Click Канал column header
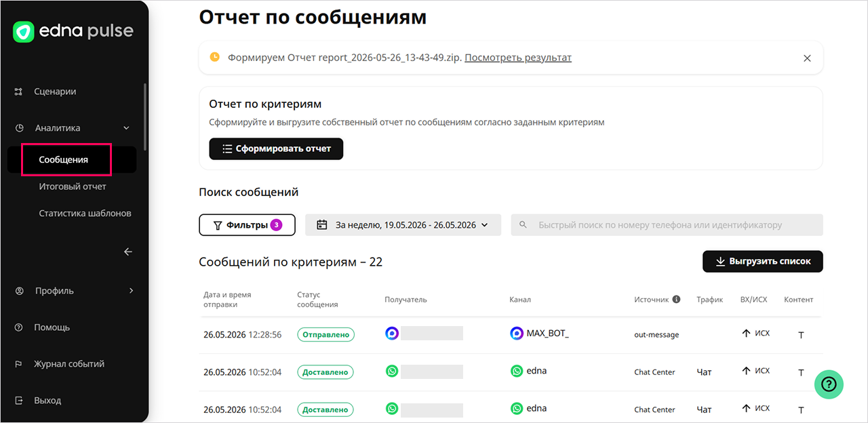Image resolution: width=868 pixels, height=423 pixels. 520,300
